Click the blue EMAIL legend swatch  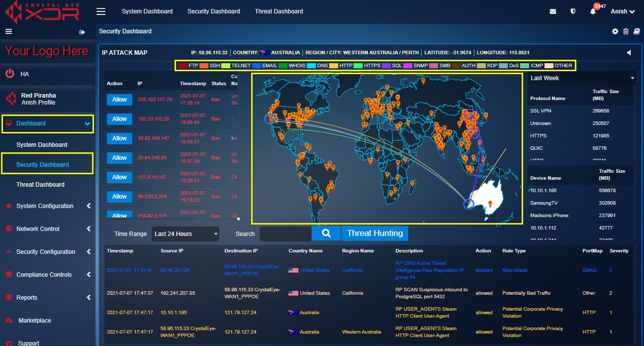[257, 66]
